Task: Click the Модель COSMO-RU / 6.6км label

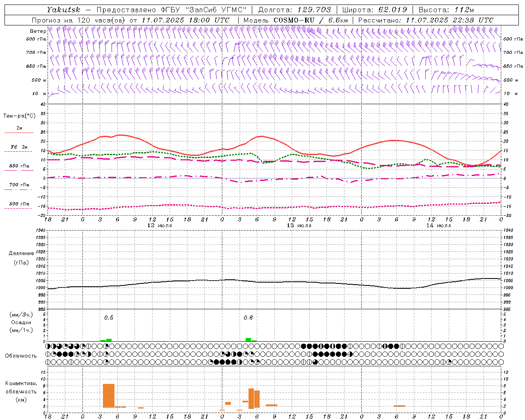Action: pyautogui.click(x=295, y=20)
